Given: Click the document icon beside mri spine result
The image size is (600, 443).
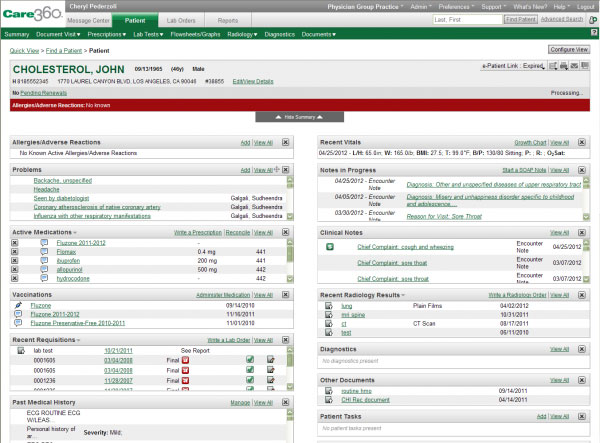Looking at the screenshot, I should point(329,314).
